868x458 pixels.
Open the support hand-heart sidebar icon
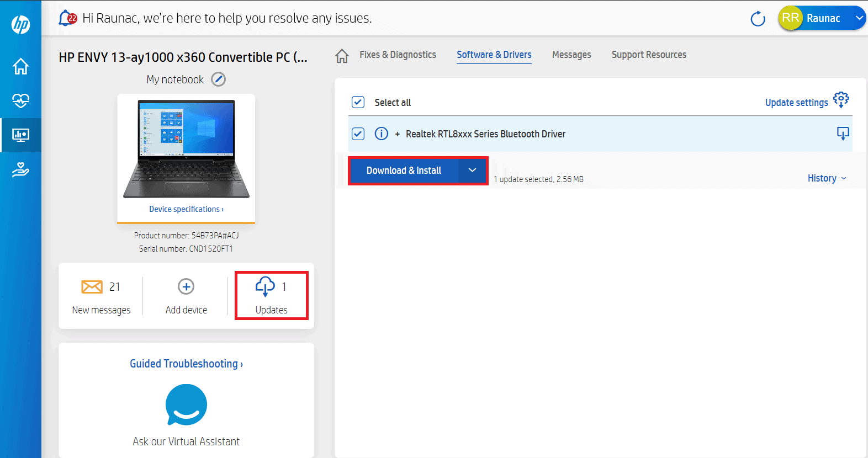[x=20, y=169]
